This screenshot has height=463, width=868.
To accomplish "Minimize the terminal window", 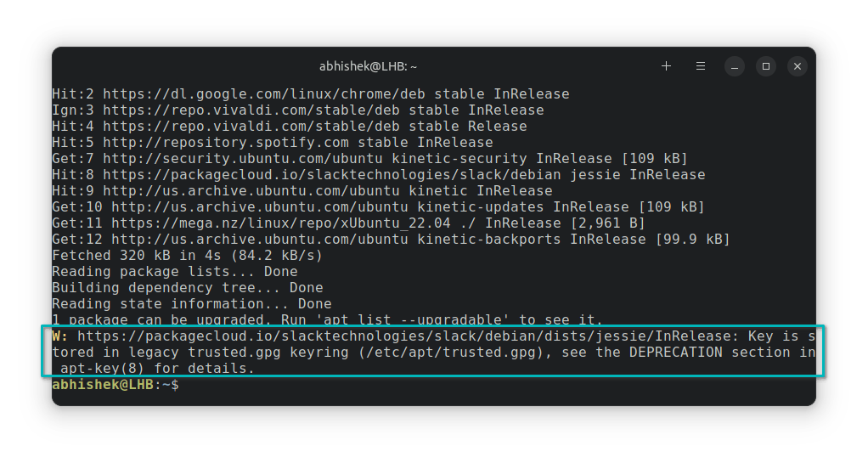I will click(736, 66).
